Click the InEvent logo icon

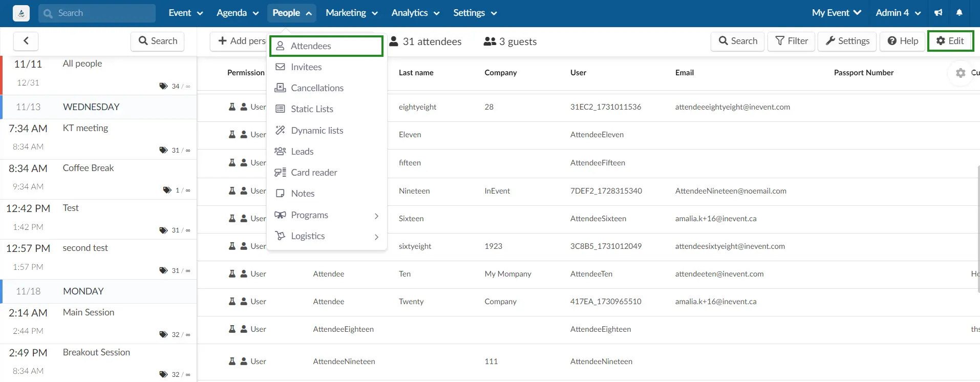21,13
